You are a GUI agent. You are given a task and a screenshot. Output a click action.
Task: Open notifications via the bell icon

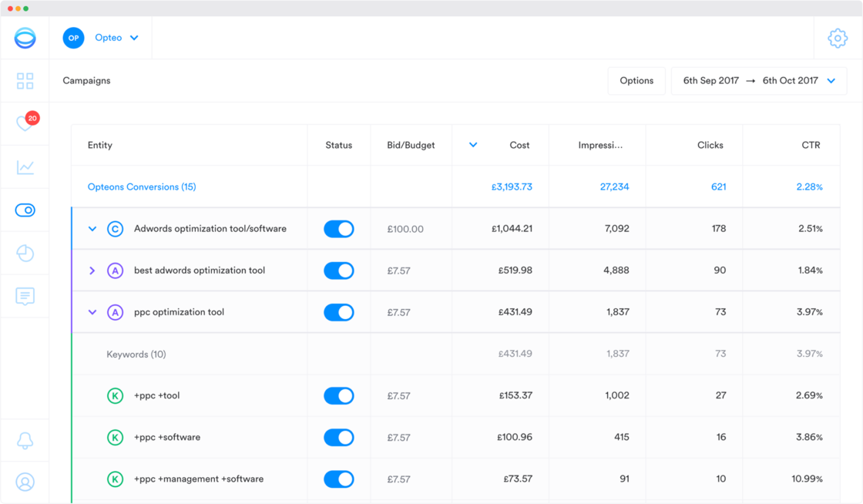(25, 440)
